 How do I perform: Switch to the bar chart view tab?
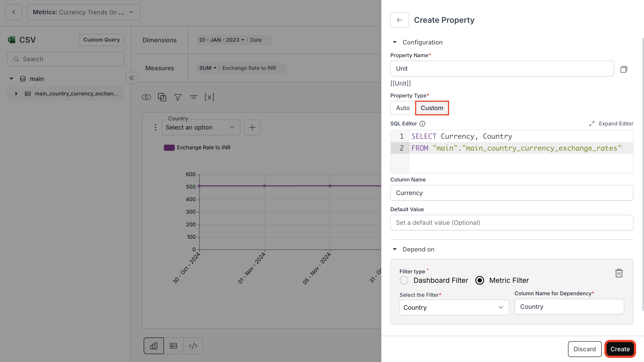154,346
